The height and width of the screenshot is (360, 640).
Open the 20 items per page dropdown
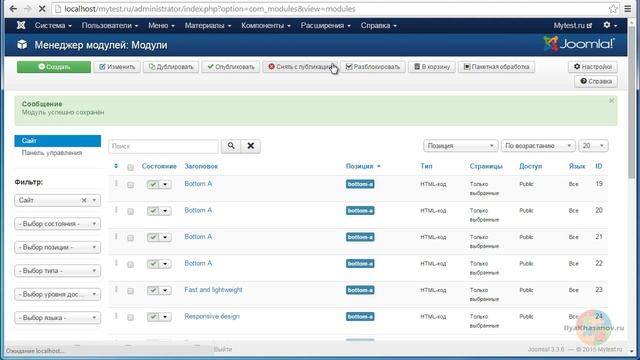pos(593,146)
